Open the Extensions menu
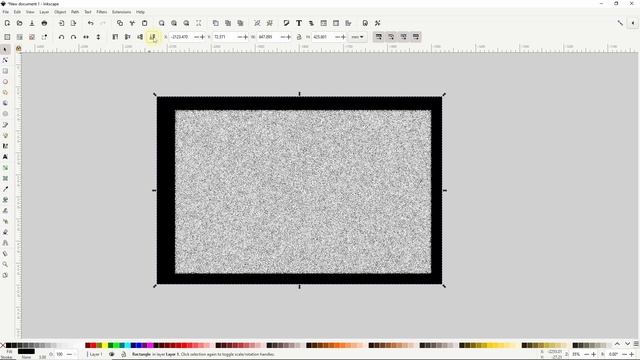This screenshot has height=360, width=640. point(122,12)
